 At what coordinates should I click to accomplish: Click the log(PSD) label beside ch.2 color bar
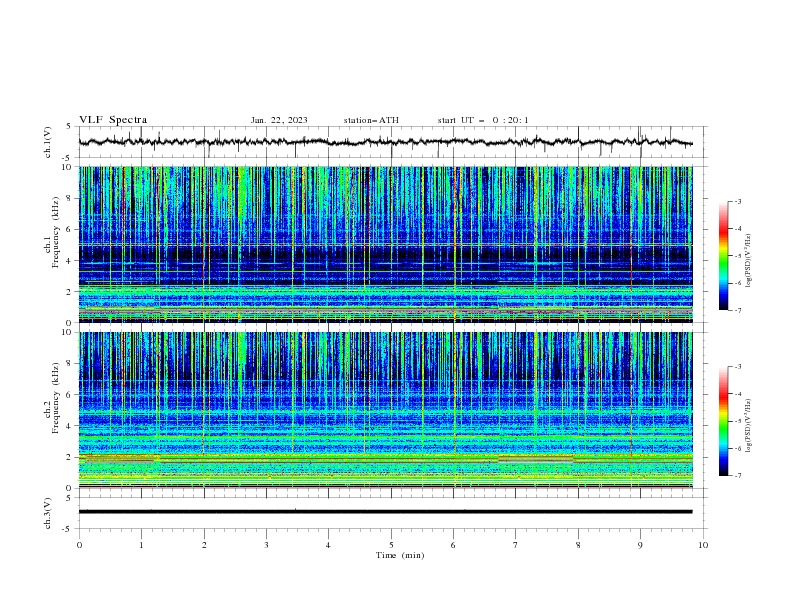[x=748, y=426]
